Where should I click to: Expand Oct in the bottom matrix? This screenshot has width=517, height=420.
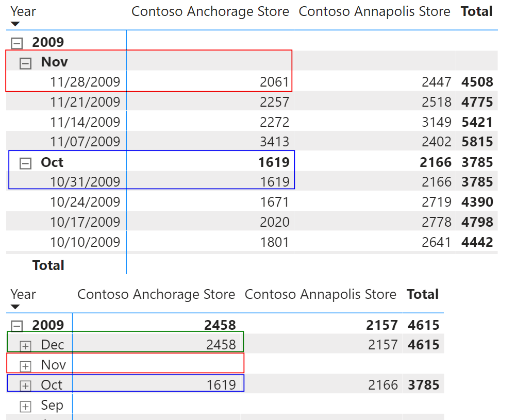pyautogui.click(x=25, y=385)
